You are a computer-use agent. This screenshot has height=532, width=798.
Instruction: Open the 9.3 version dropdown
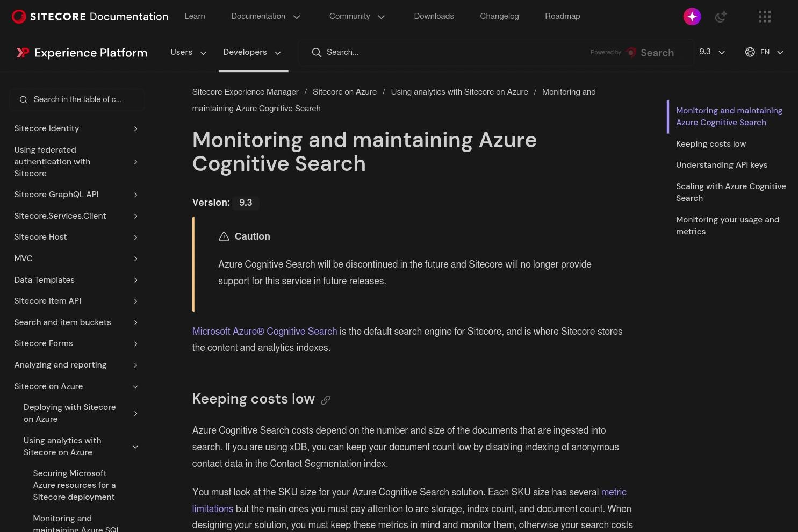[712, 52]
